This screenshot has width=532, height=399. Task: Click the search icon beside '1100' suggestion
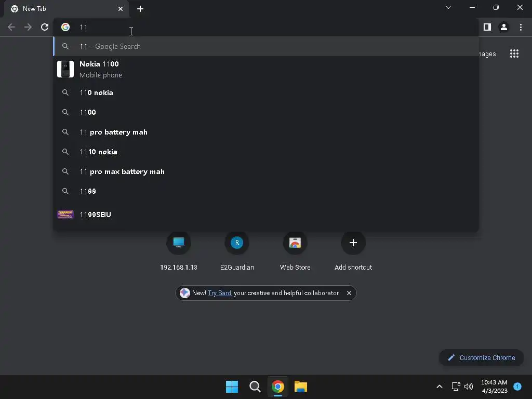tap(65, 112)
